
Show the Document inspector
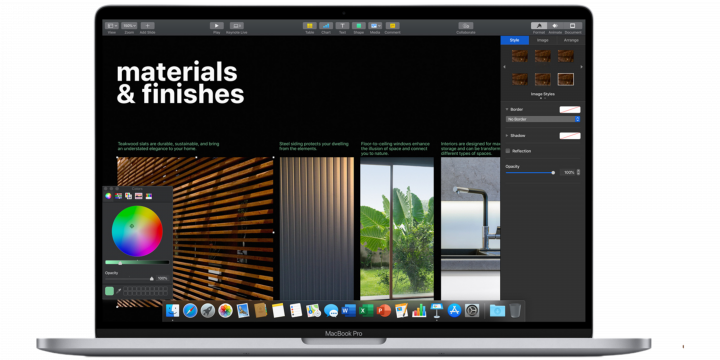[x=572, y=26]
